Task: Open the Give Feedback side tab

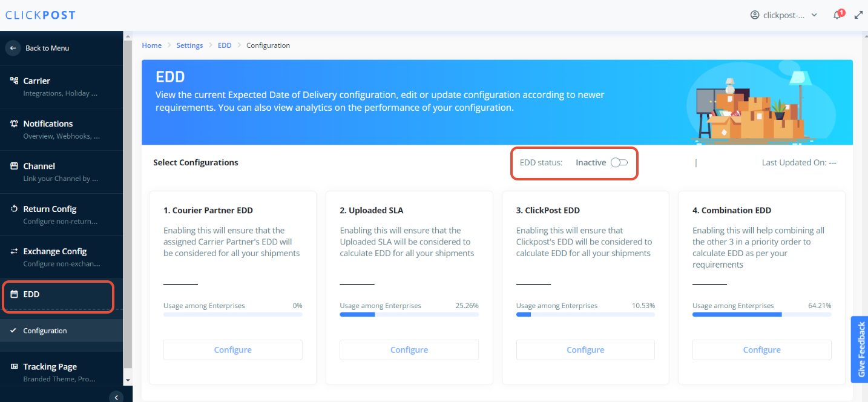Action: 860,350
